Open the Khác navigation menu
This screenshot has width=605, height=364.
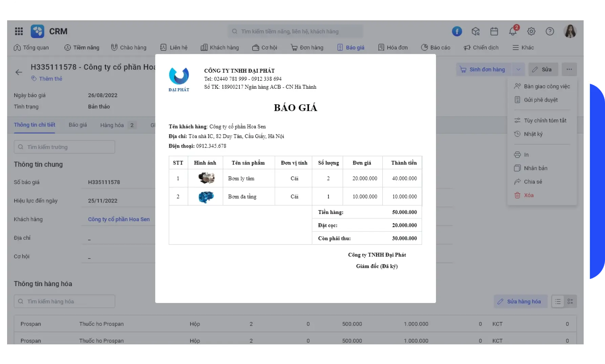pos(523,47)
